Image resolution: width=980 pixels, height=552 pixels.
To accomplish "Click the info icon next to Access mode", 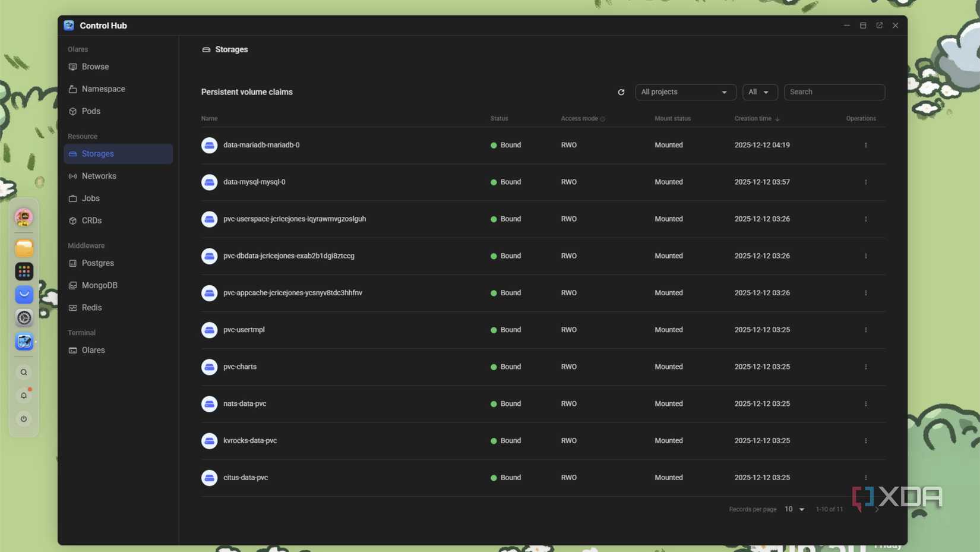I will point(602,119).
